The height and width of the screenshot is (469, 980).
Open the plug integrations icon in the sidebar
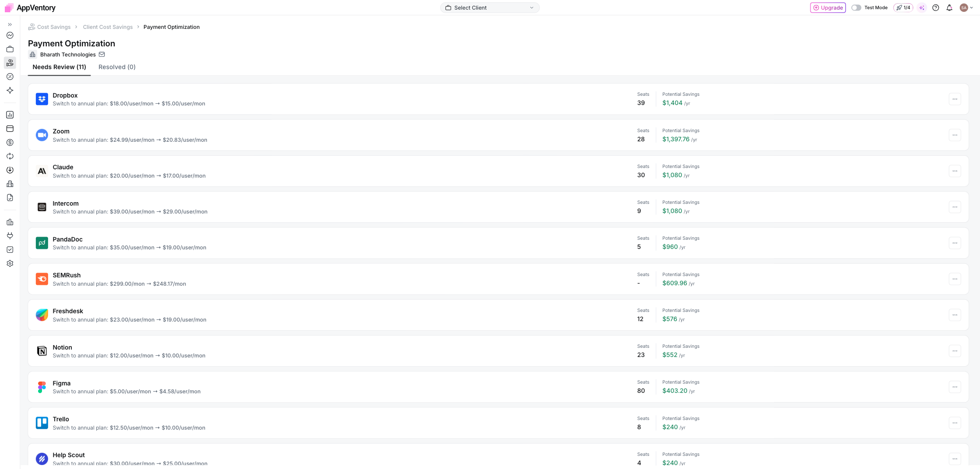10,236
